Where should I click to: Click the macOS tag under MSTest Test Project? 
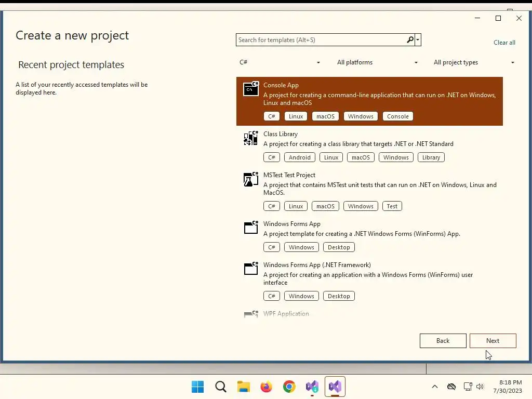coord(325,206)
